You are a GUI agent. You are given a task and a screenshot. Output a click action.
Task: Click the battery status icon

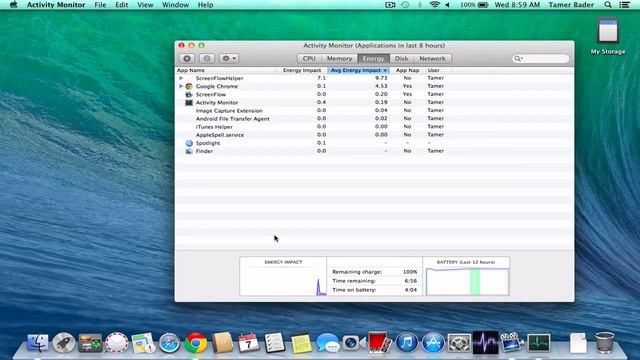[x=483, y=5]
